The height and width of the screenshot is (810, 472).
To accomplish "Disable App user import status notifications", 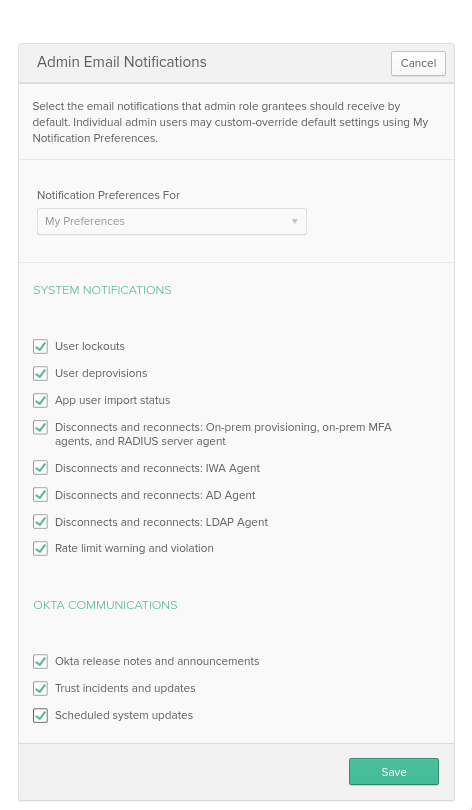I will (40, 400).
